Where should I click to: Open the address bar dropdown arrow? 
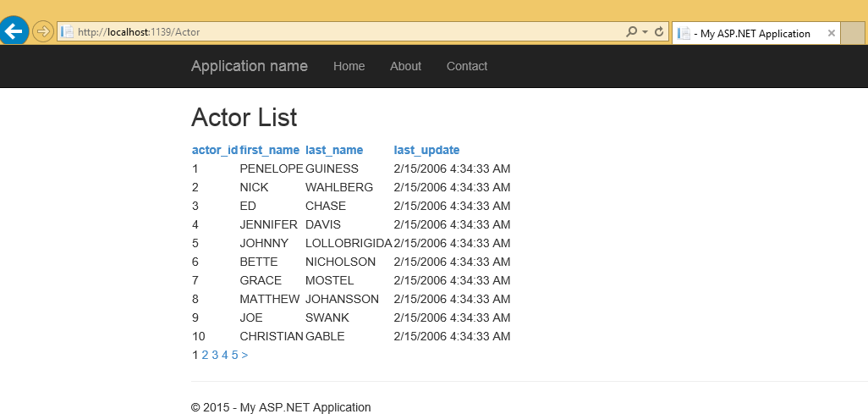pos(645,32)
